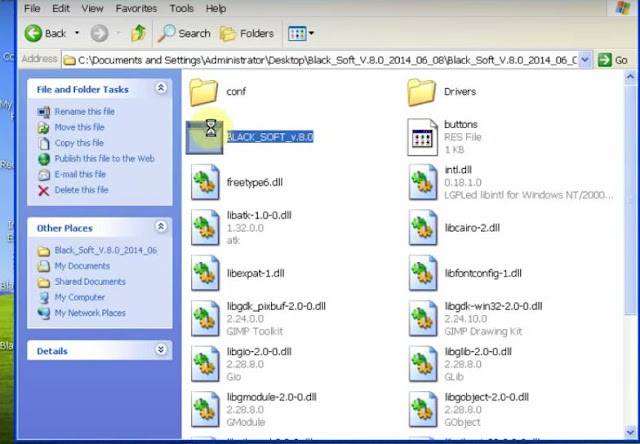Select the buttons RES file icon
The height and width of the screenshot is (444, 640).
pyautogui.click(x=422, y=137)
